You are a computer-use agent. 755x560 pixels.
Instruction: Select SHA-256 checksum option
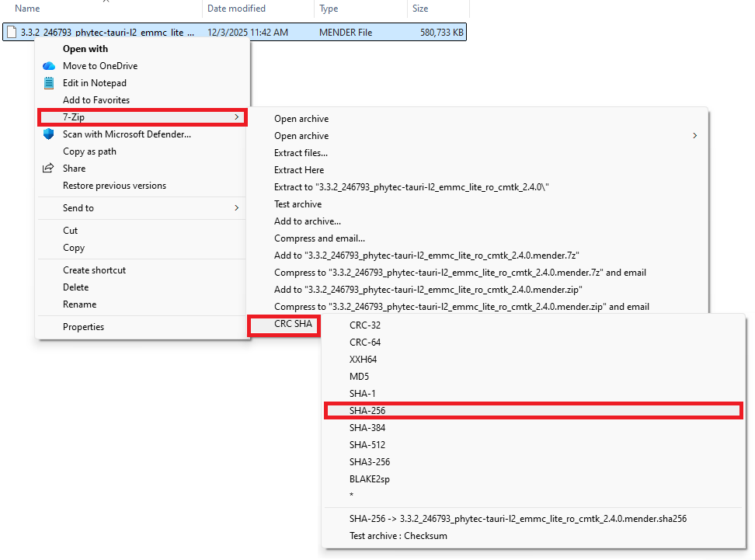click(x=367, y=411)
